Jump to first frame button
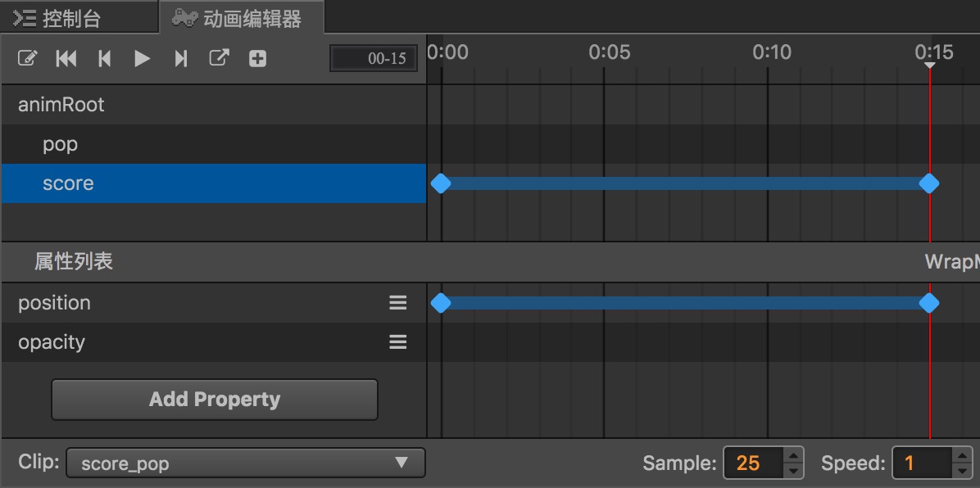Screen dimensions: 980x488 point(66,59)
